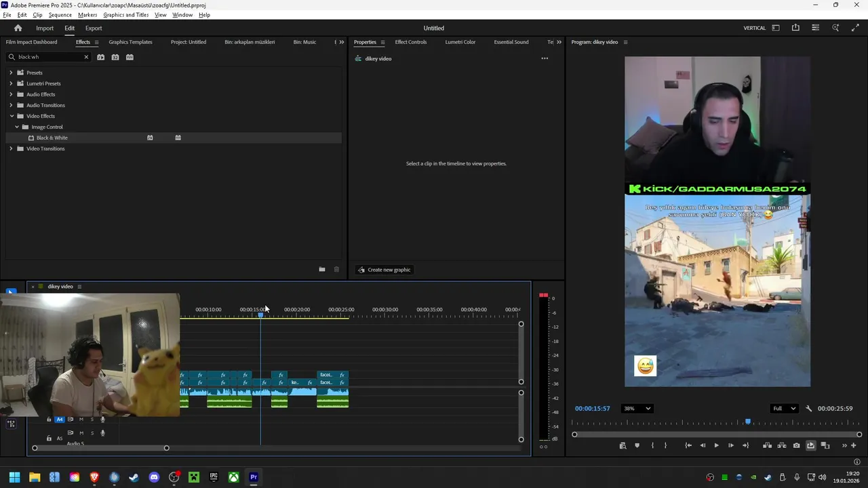Toggle A4 track targeting
This screenshot has width=868, height=488.
click(x=60, y=420)
